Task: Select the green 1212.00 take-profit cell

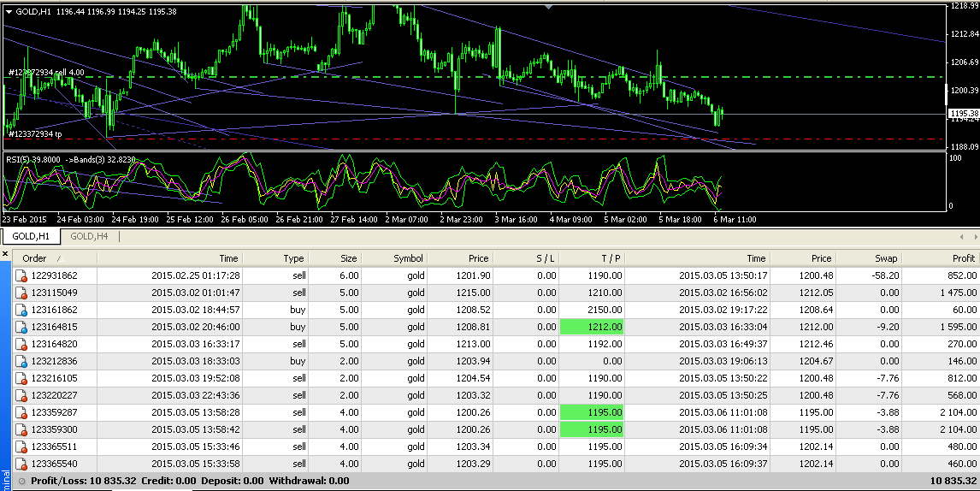Action: (x=591, y=327)
